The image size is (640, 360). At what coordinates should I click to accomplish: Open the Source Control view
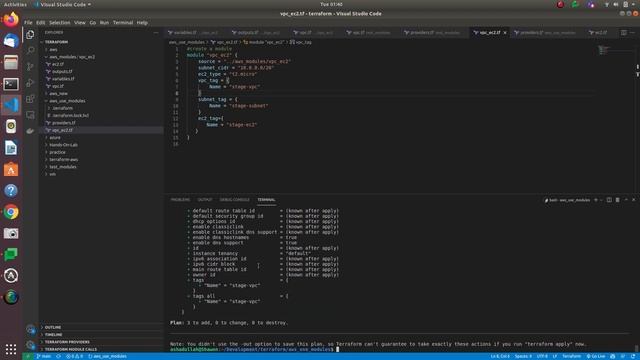pyautogui.click(x=30, y=67)
